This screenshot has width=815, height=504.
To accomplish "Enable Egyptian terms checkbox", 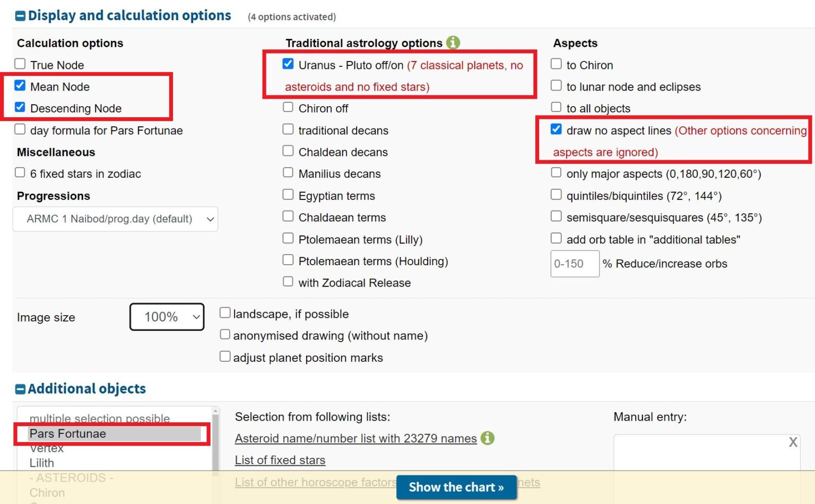I will point(288,195).
